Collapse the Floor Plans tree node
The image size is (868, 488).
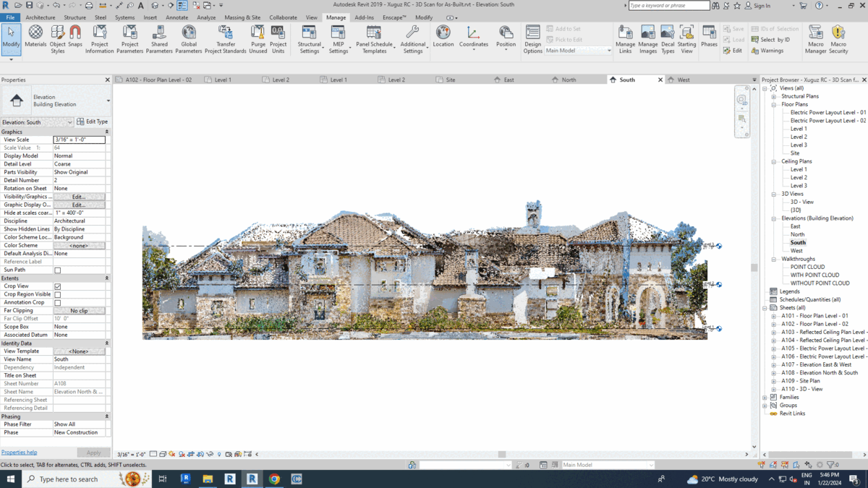tap(773, 105)
